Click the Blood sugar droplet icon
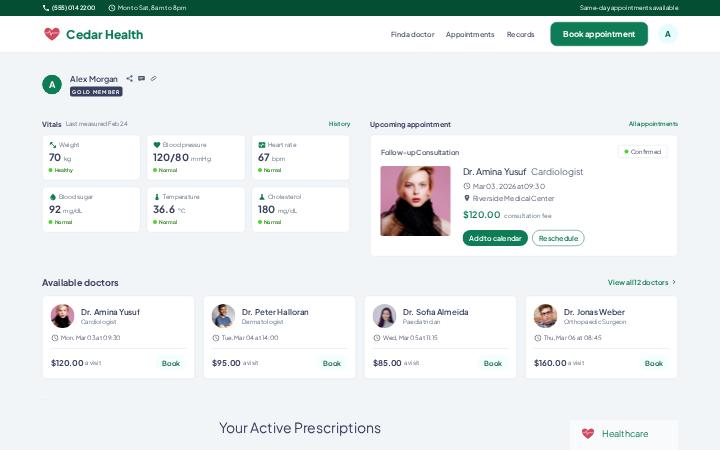720x450 pixels. click(53, 197)
